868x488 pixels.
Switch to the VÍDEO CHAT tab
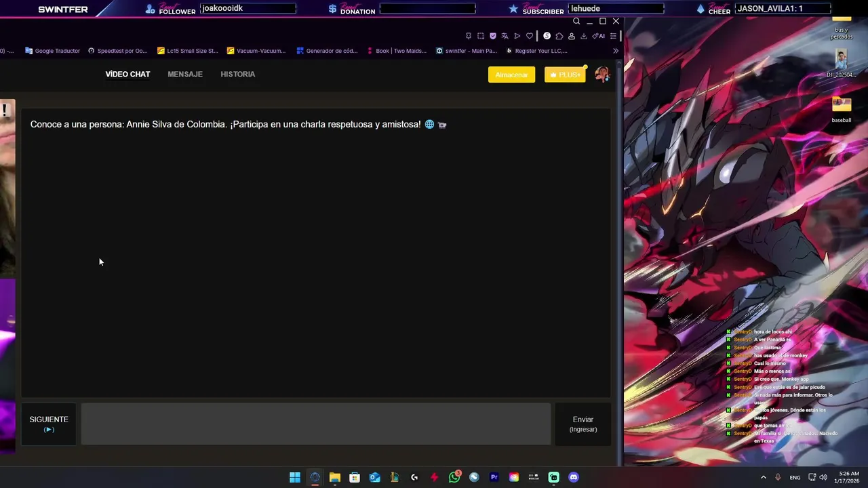(x=127, y=75)
